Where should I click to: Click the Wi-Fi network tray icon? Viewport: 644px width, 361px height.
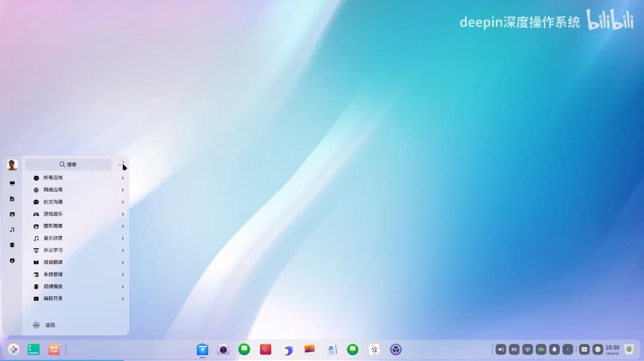coord(528,350)
